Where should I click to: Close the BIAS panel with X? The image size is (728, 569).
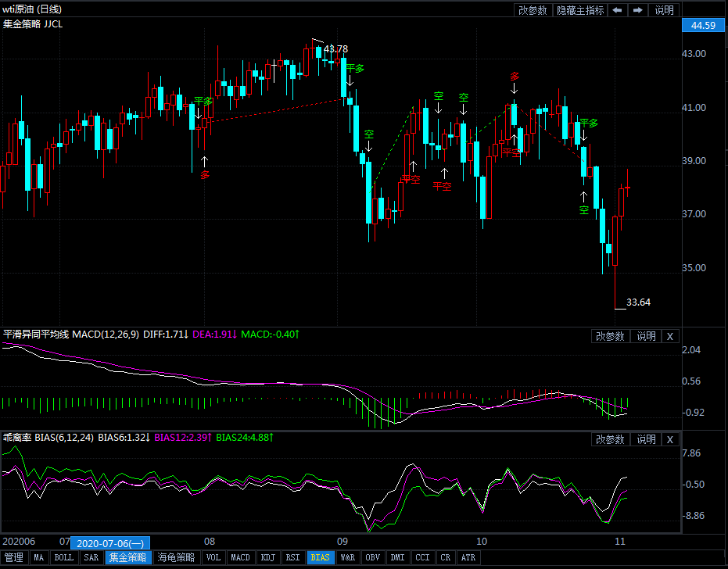[x=669, y=439]
